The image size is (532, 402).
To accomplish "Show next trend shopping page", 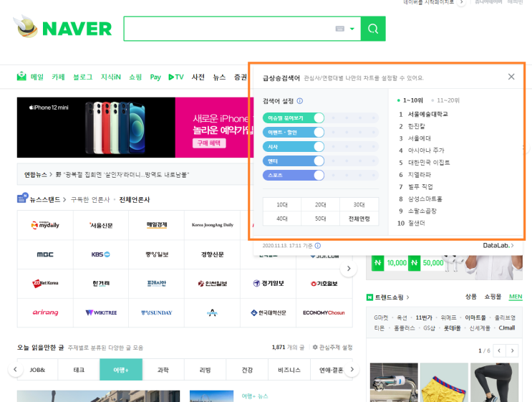I will [512, 350].
